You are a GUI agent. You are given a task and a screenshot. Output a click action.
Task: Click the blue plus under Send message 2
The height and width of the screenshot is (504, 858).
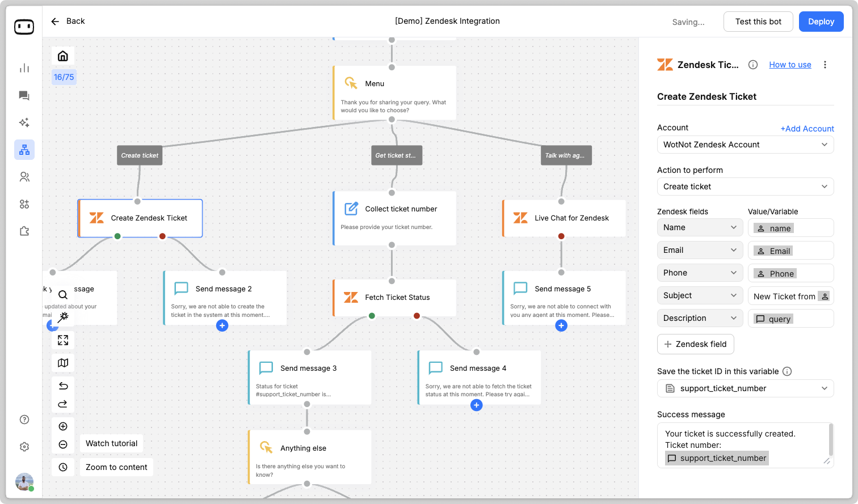tap(222, 325)
